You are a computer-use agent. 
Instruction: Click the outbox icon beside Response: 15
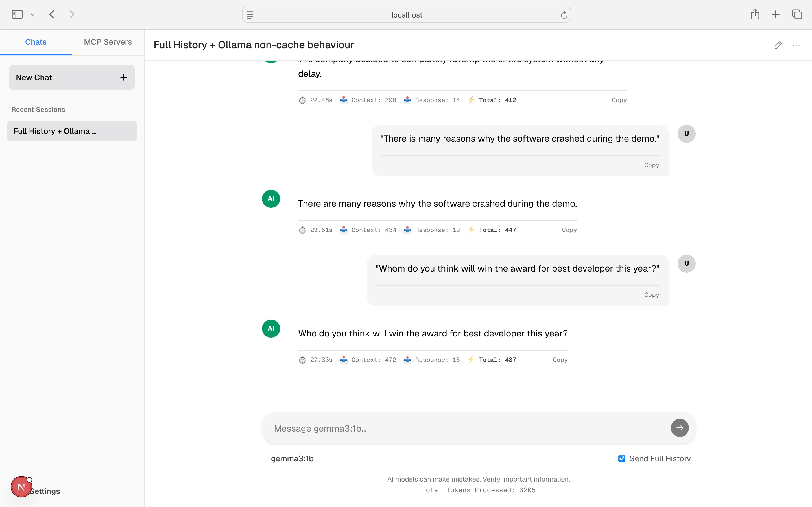click(x=407, y=359)
